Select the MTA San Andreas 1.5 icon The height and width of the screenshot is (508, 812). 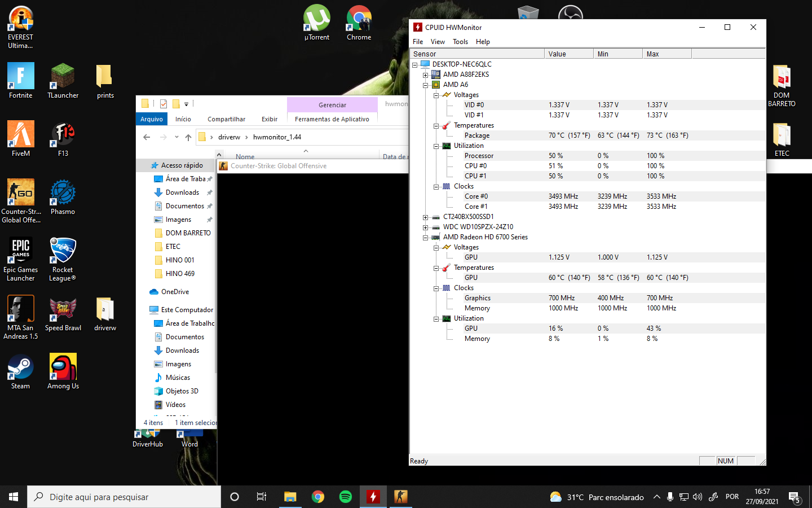pyautogui.click(x=21, y=317)
